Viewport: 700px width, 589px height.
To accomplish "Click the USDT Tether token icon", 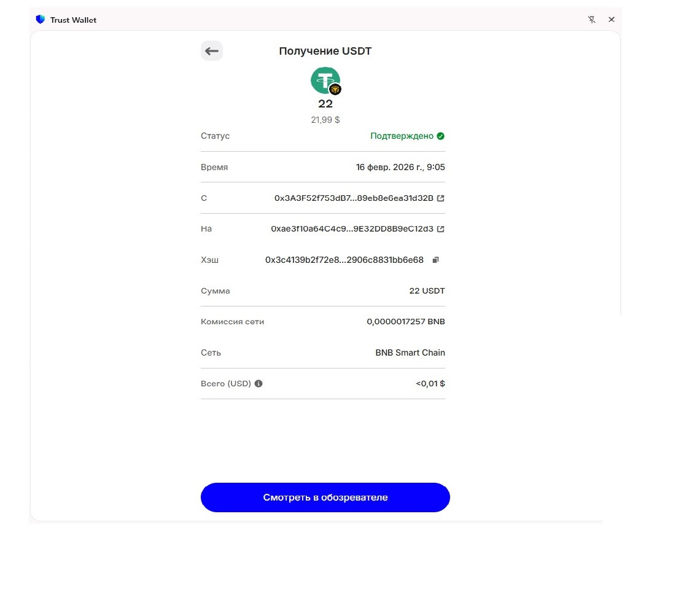I will (325, 81).
